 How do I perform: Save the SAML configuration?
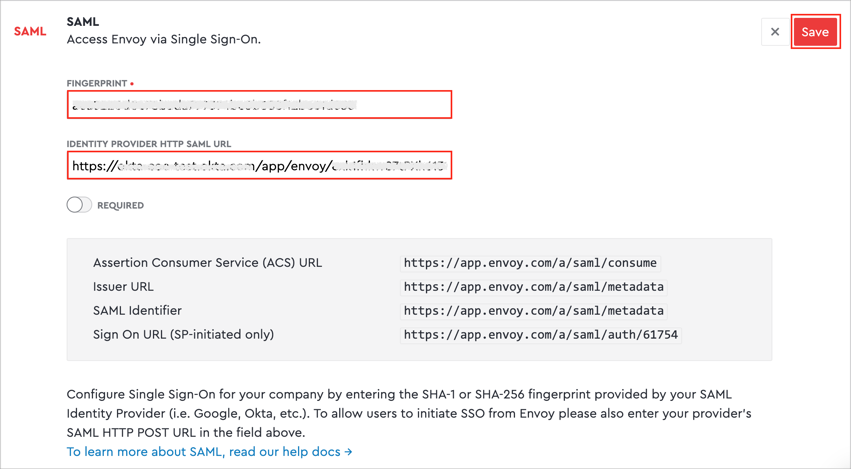pos(815,32)
